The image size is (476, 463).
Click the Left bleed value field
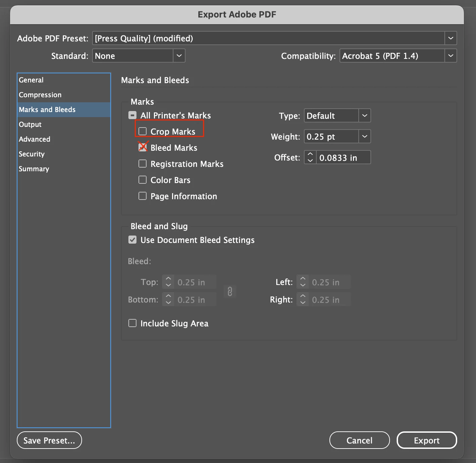click(329, 282)
